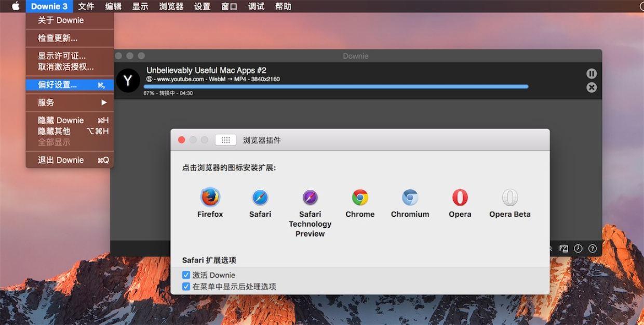Viewport: 644px width, 325px height.
Task: Open the 调试 menu
Action: 257,6
